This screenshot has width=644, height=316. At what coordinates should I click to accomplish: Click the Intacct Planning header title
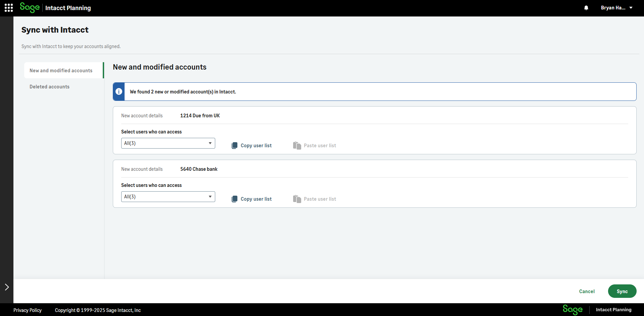(68, 8)
